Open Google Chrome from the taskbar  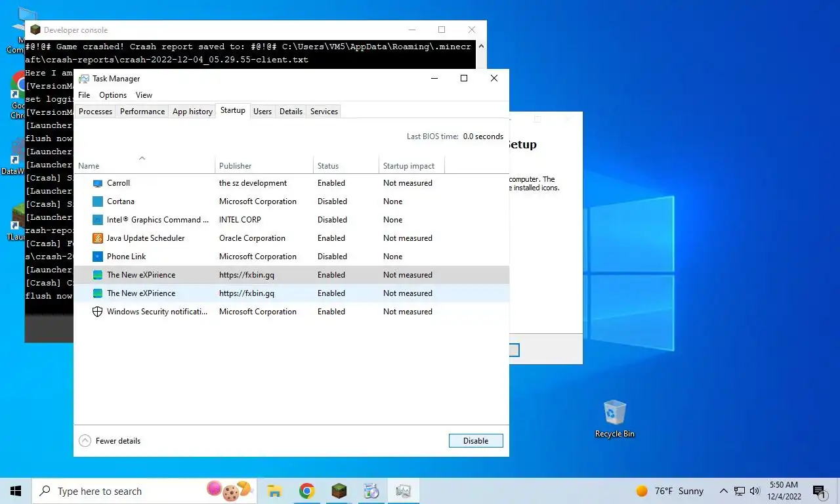[x=306, y=491]
